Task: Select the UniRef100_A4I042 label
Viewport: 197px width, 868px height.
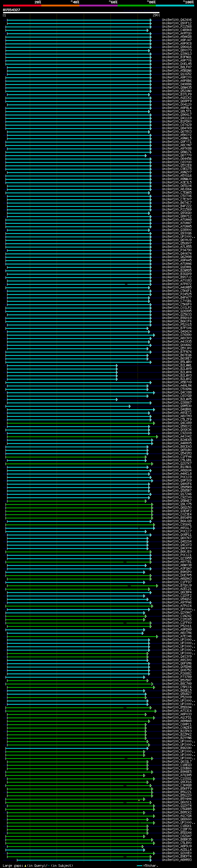Action: point(177,436)
